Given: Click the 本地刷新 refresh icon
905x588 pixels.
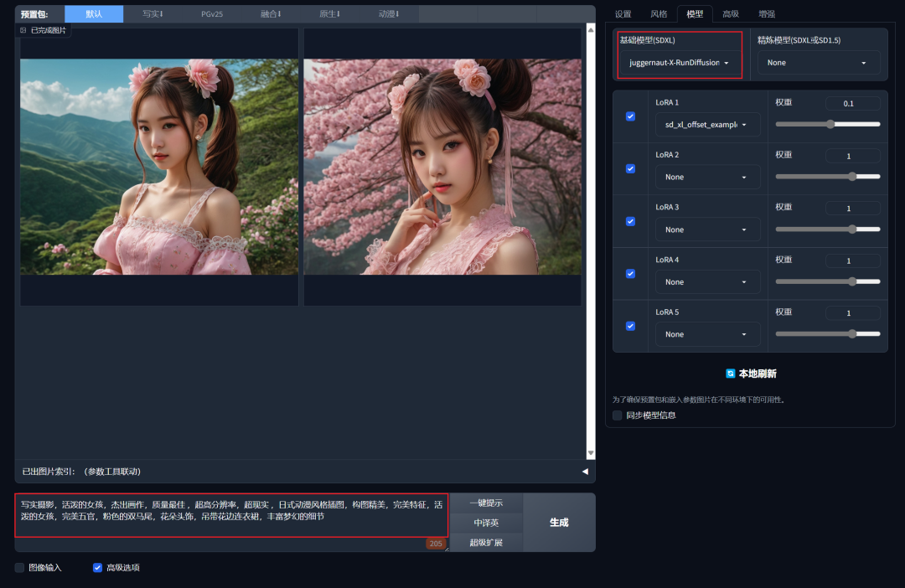Looking at the screenshot, I should pyautogui.click(x=730, y=374).
